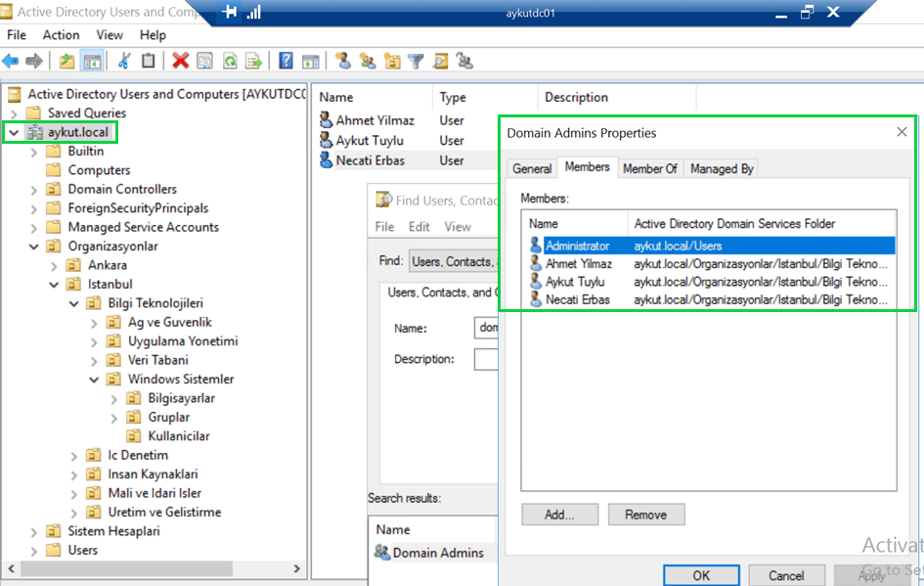Click the Create new user toolbar icon
Viewport: 924px width, 586px height.
(342, 62)
